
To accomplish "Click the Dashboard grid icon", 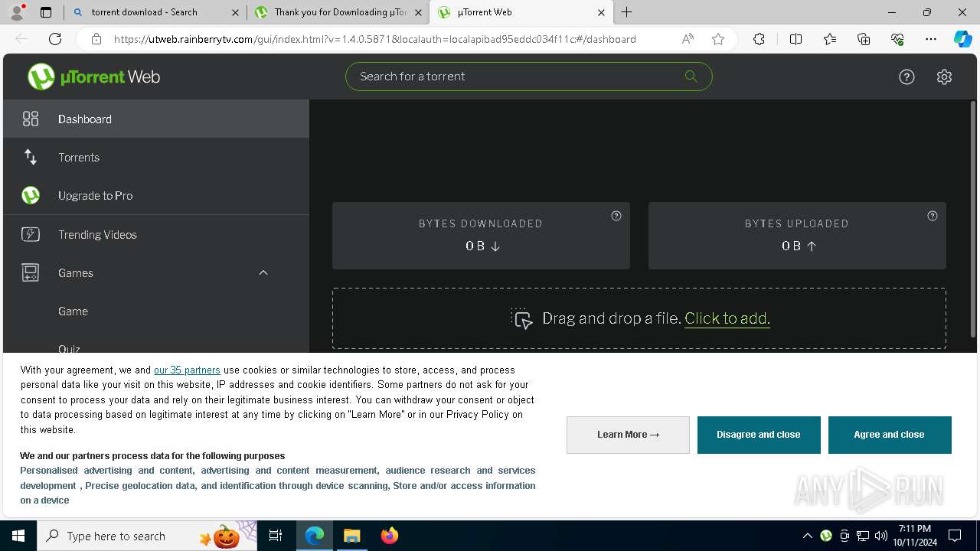I will tap(31, 119).
